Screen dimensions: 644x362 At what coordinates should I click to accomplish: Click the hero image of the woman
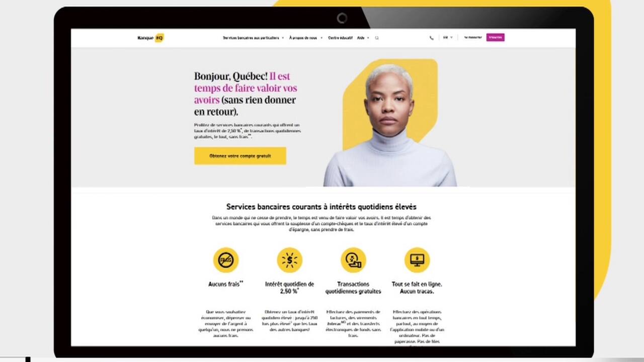pos(390,123)
